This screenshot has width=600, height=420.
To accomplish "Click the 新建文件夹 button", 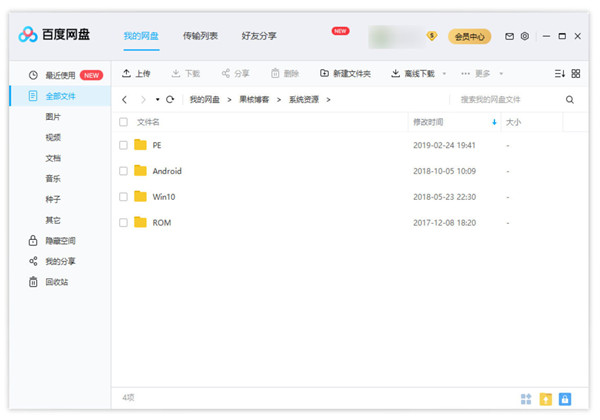I will click(x=345, y=74).
